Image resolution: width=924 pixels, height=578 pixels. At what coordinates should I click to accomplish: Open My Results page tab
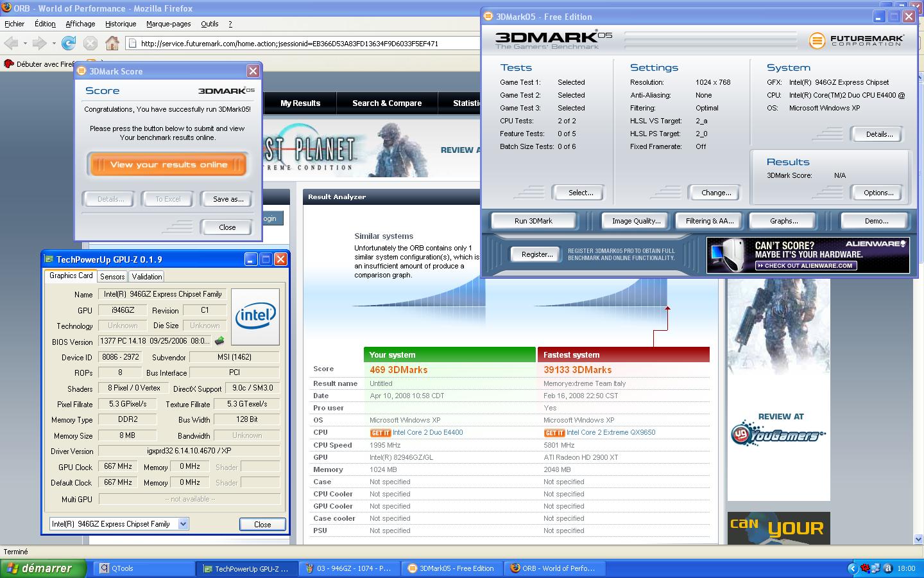click(300, 103)
